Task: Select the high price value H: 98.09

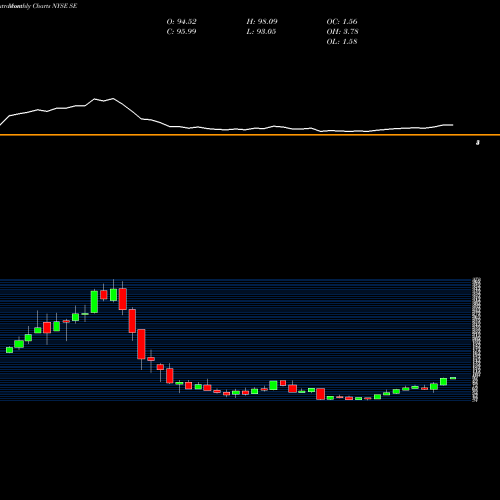Action: point(262,22)
